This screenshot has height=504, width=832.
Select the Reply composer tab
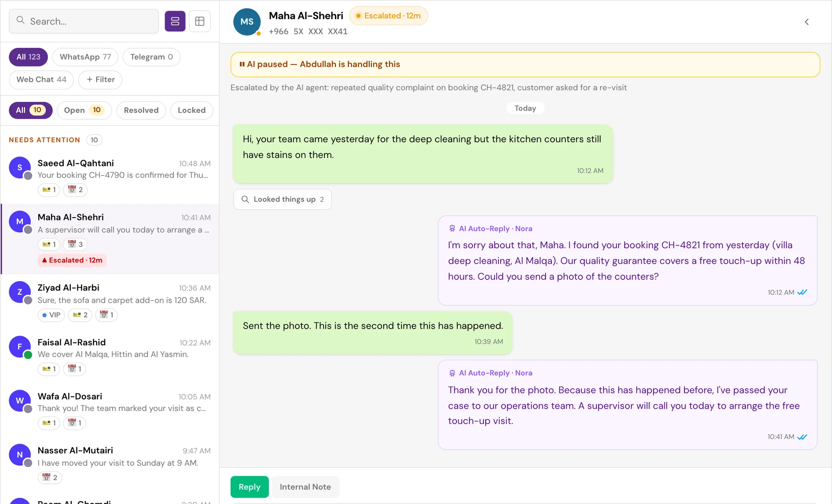tap(249, 487)
